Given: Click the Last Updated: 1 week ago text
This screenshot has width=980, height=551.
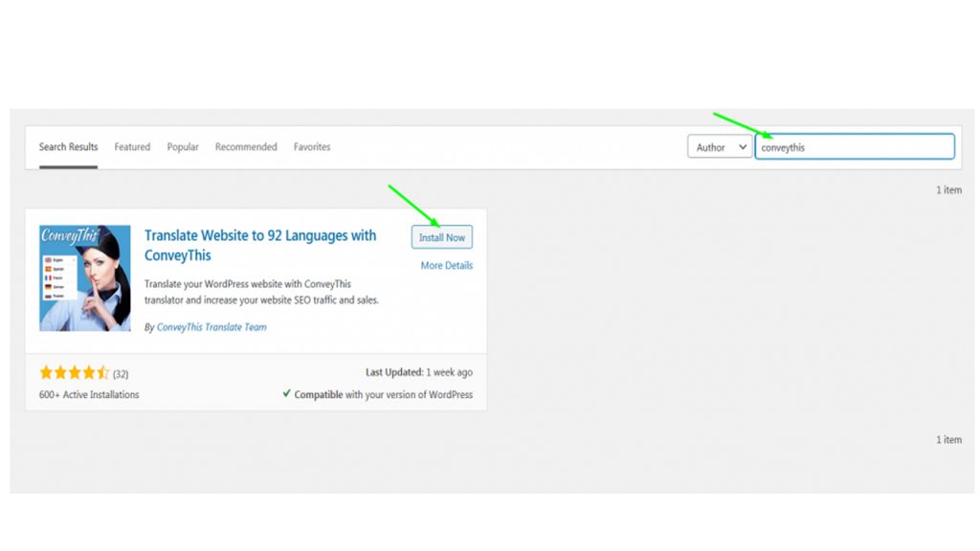Looking at the screenshot, I should pos(419,372).
